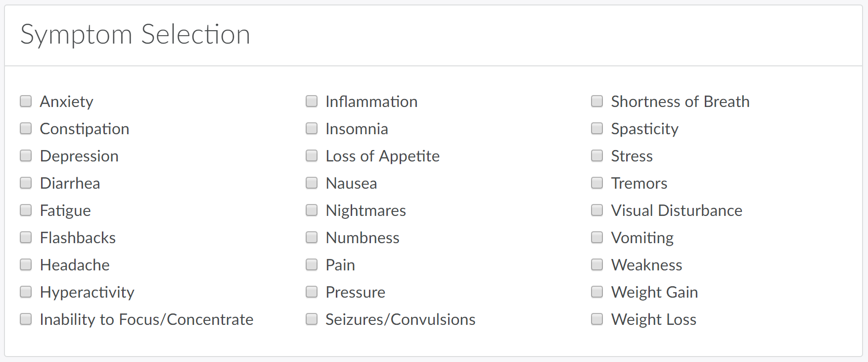Tick the Nausea symptom checkbox
Screen dimensions: 868x362
(312, 183)
